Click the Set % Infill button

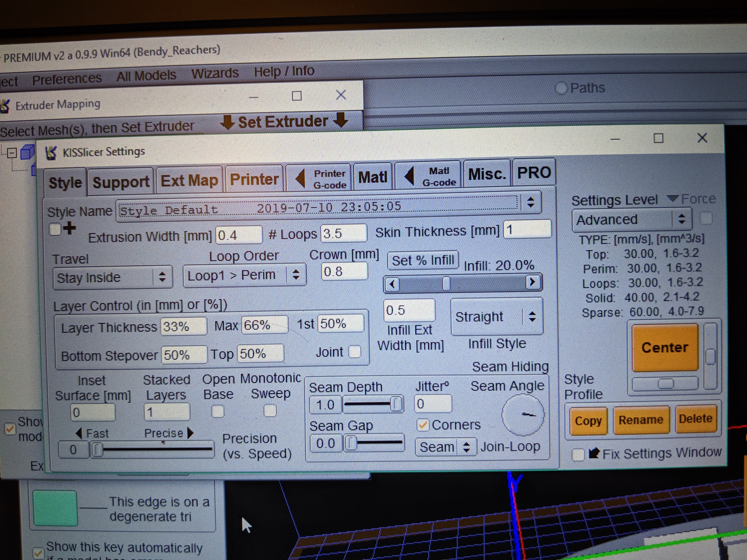(x=423, y=260)
